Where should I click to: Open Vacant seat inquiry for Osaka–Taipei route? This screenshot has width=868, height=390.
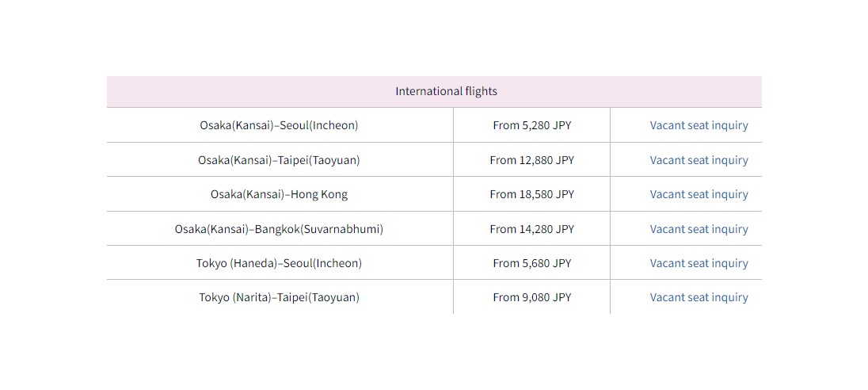[x=699, y=160]
